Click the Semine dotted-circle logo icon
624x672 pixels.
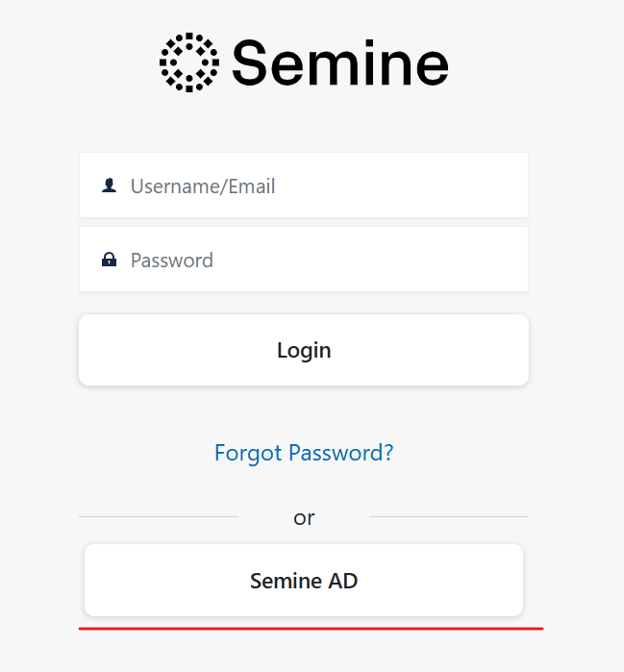[188, 62]
